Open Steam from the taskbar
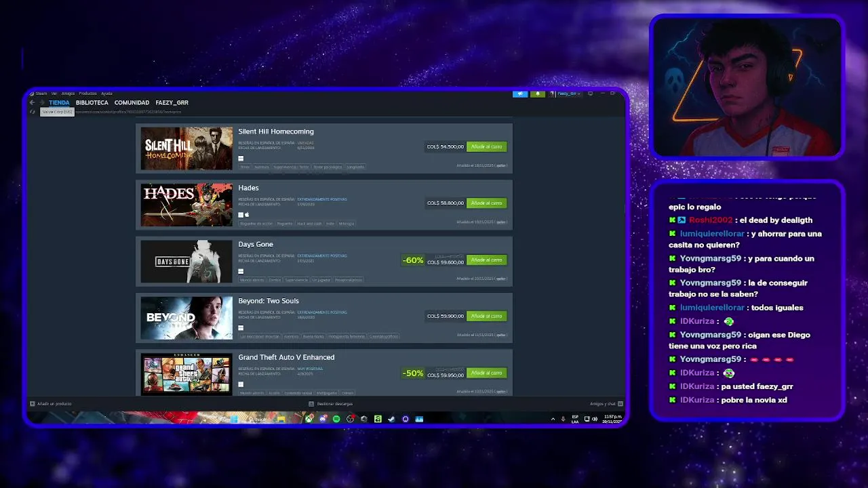Viewport: 868px width, 488px height. 391,419
